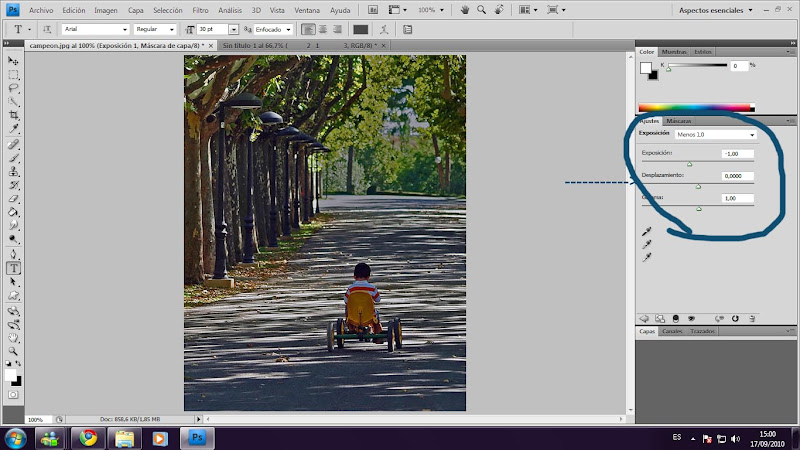Image resolution: width=800 pixels, height=450 pixels.
Task: Select the Brush tool
Action: point(14,157)
